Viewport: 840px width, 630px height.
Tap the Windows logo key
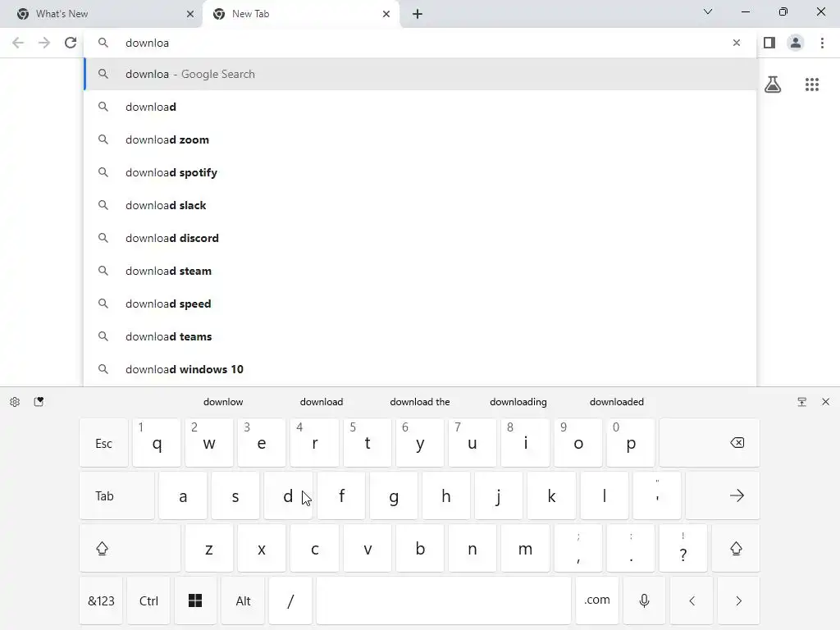(x=195, y=600)
